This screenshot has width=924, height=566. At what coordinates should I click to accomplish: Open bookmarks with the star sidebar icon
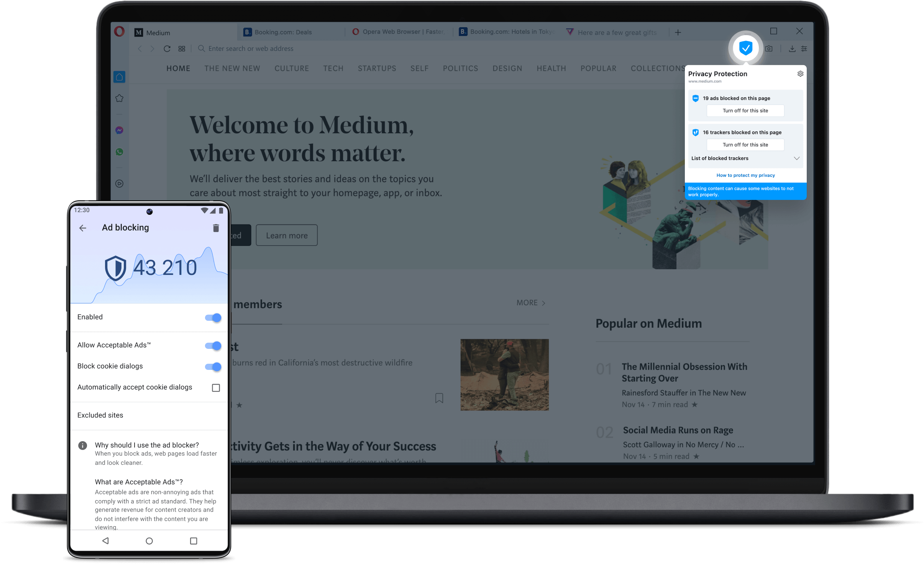pyautogui.click(x=119, y=98)
